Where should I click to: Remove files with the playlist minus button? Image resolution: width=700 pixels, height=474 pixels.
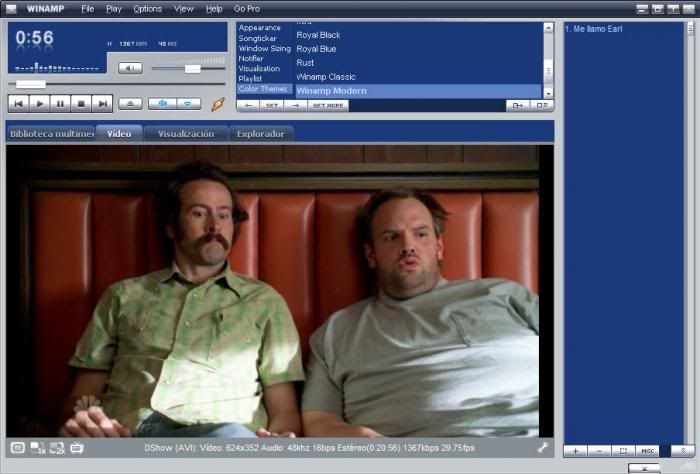[599, 451]
